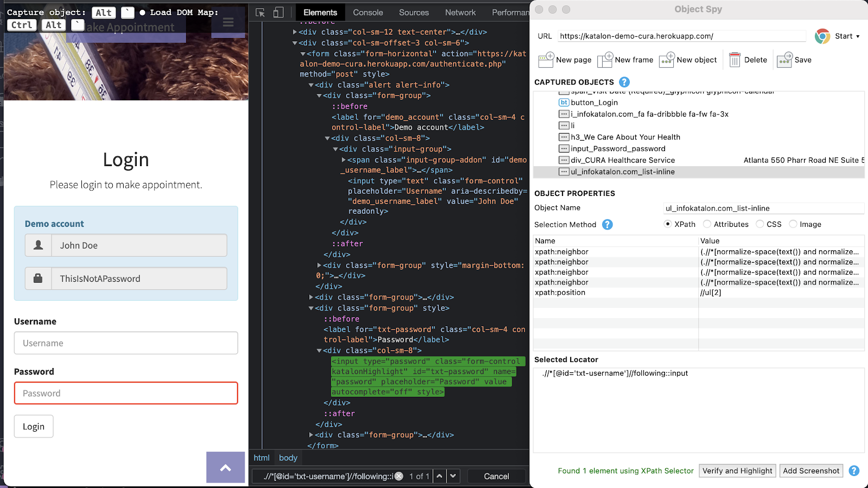Click the user icon in the demo account field
Image resolution: width=868 pixels, height=488 pixels.
pyautogui.click(x=39, y=245)
